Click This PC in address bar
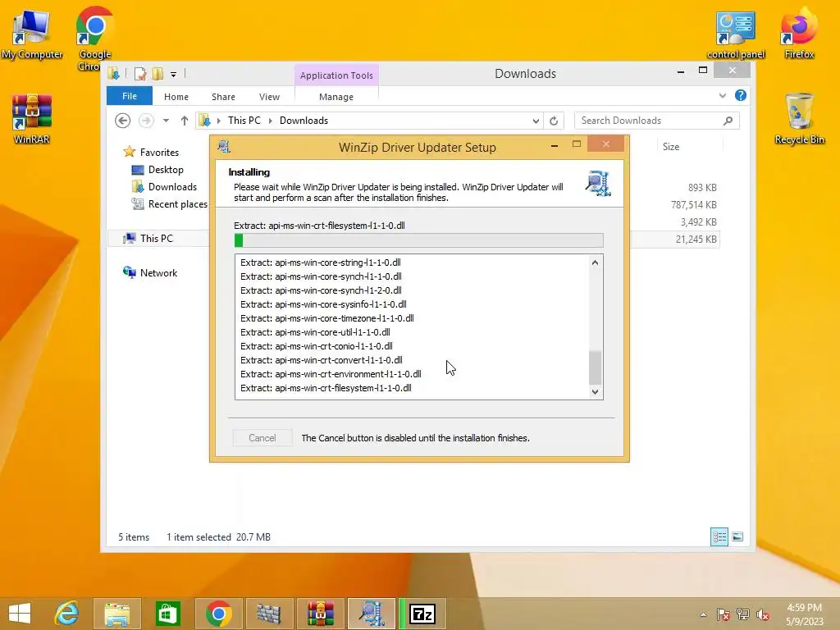Viewport: 840px width, 630px height. tap(244, 121)
